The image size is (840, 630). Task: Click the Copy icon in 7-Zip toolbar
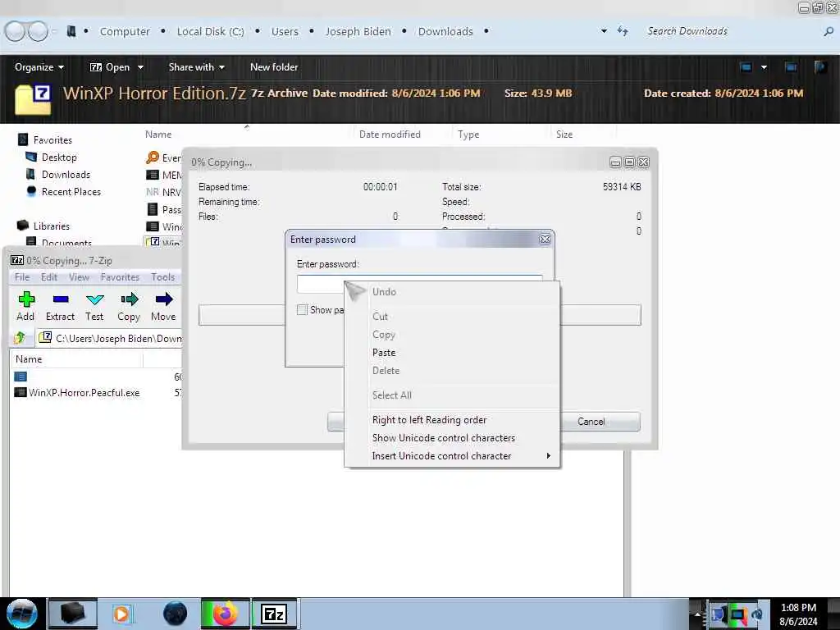coord(129,299)
